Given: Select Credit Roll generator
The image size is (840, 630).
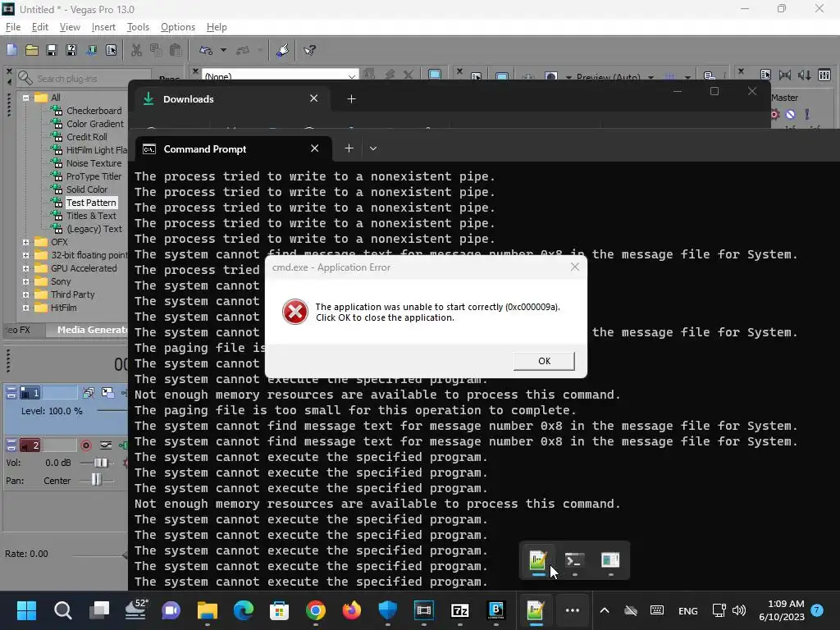Looking at the screenshot, I should click(87, 137).
